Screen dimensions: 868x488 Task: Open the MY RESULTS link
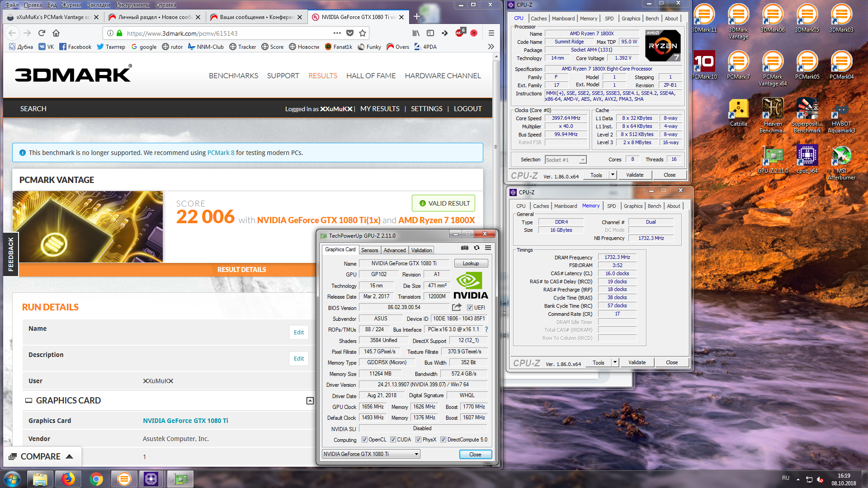[x=380, y=109]
